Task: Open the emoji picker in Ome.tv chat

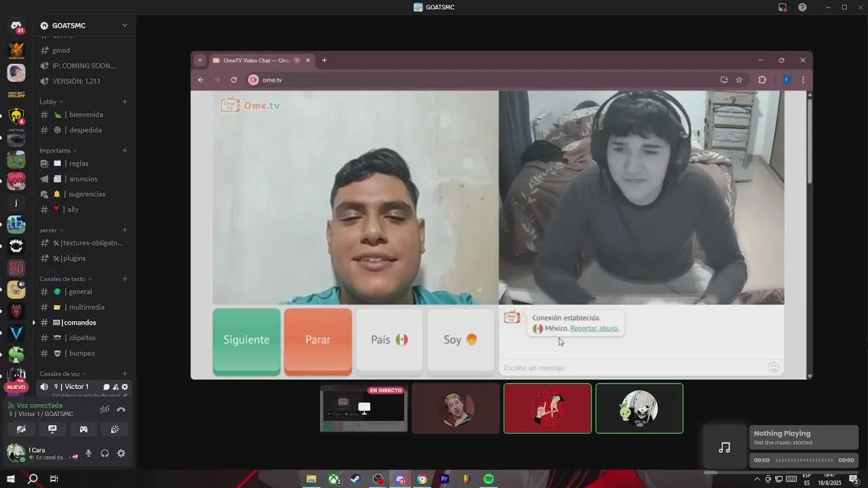Action: point(773,367)
